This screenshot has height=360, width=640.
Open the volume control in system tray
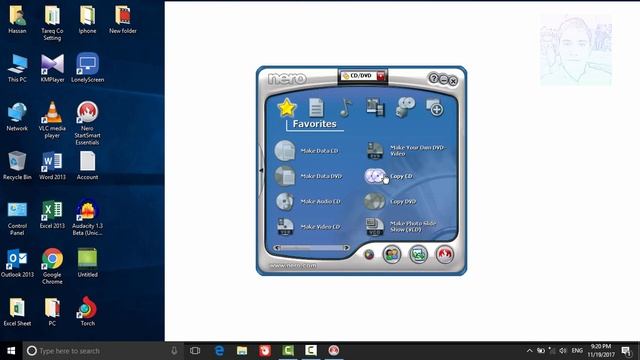click(x=563, y=351)
